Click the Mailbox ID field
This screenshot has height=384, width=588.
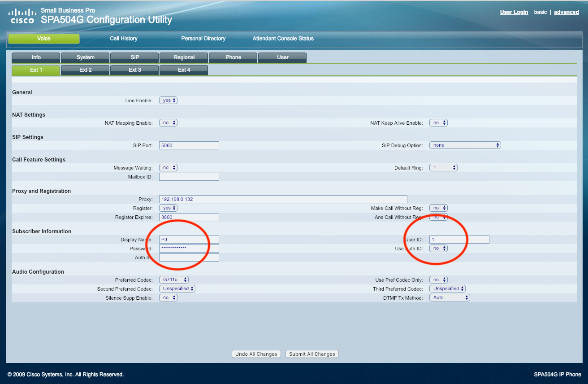point(189,177)
